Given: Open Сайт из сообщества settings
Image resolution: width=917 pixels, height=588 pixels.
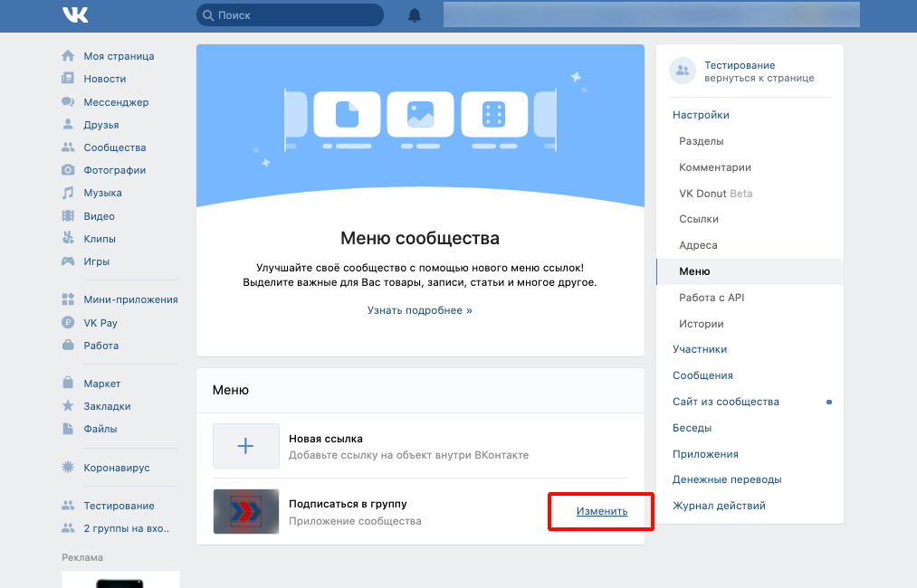Looking at the screenshot, I should click(x=725, y=402).
